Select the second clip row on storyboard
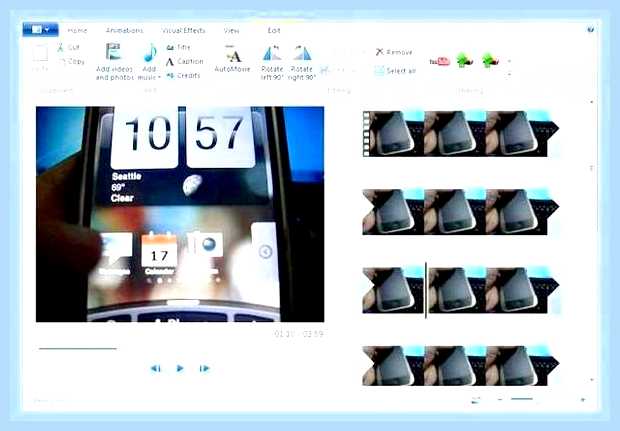620x431 pixels. (461, 212)
